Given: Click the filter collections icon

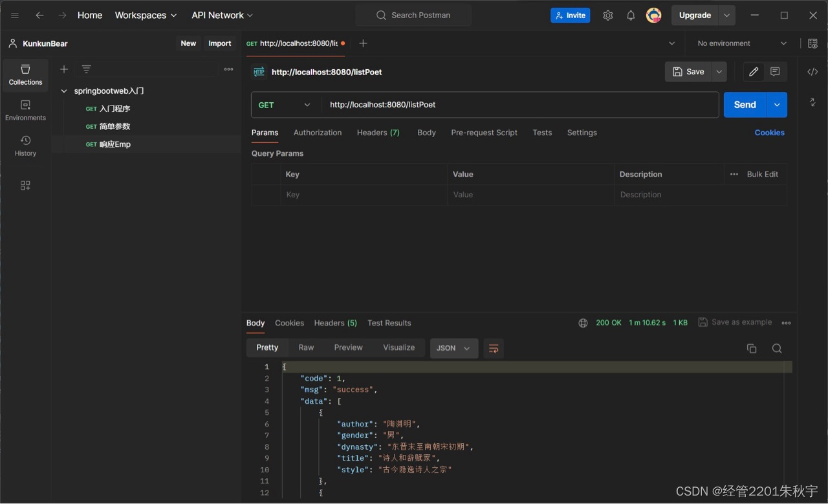Looking at the screenshot, I should pyautogui.click(x=86, y=69).
